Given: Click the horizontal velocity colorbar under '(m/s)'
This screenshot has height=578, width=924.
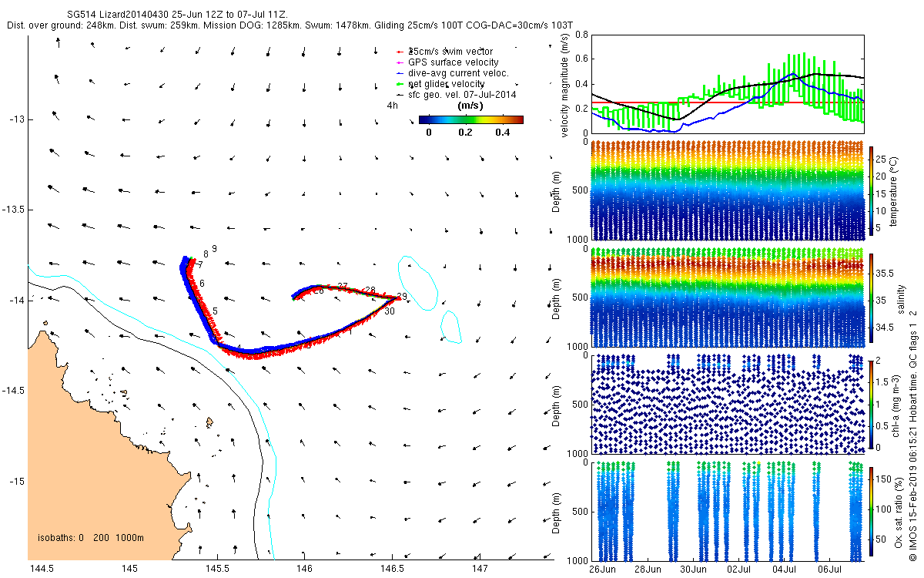Looking at the screenshot, I should [x=471, y=119].
